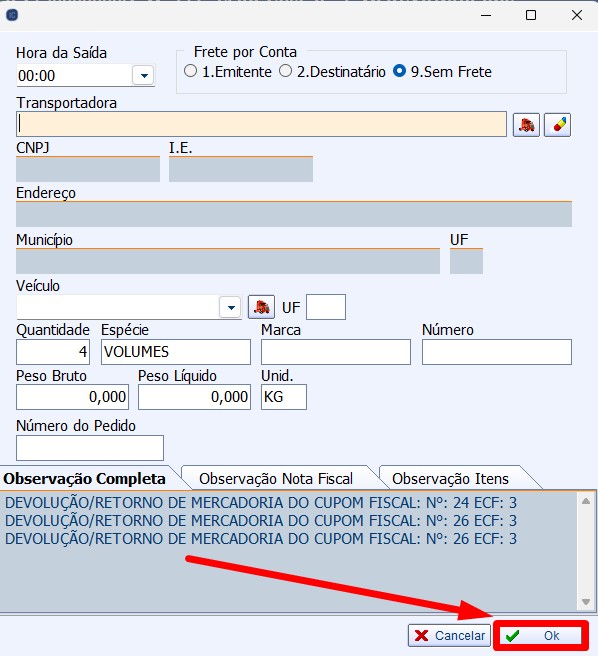
Task: Open the Observação Completa tab
Action: [x=85, y=479]
